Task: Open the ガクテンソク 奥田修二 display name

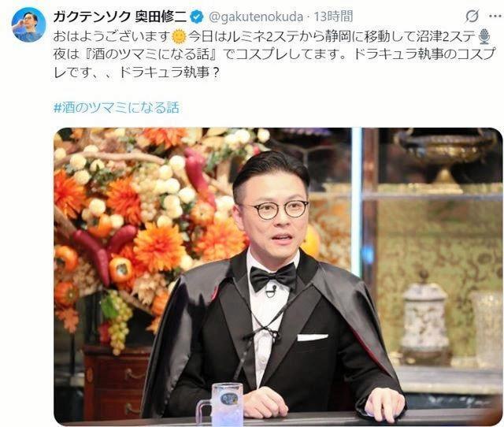Action: point(120,17)
